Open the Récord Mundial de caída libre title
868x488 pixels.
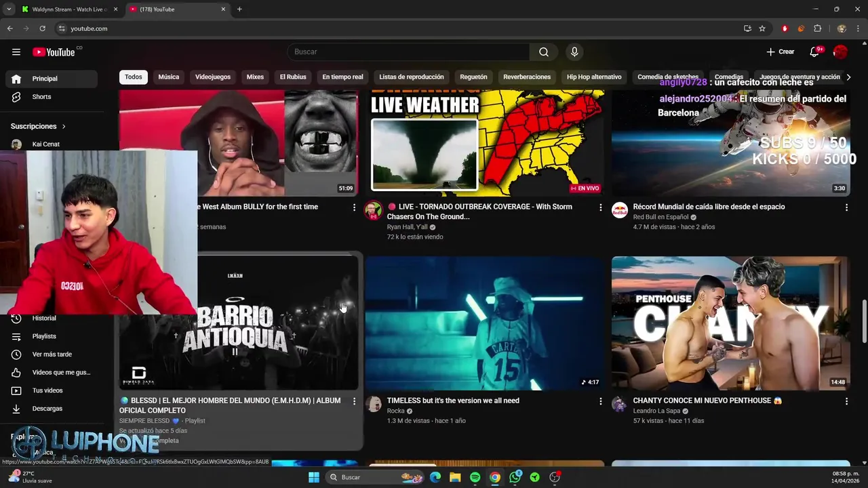(709, 207)
